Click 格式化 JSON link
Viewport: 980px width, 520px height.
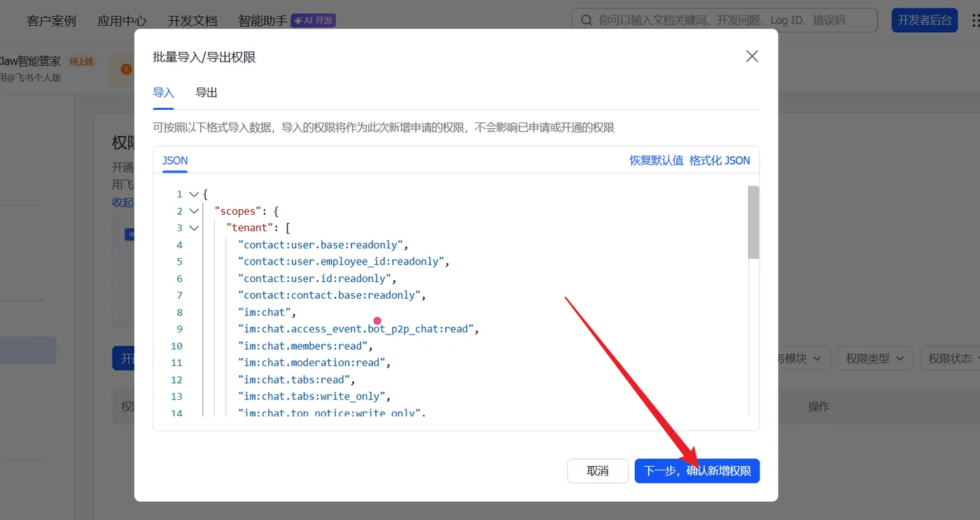(x=720, y=160)
